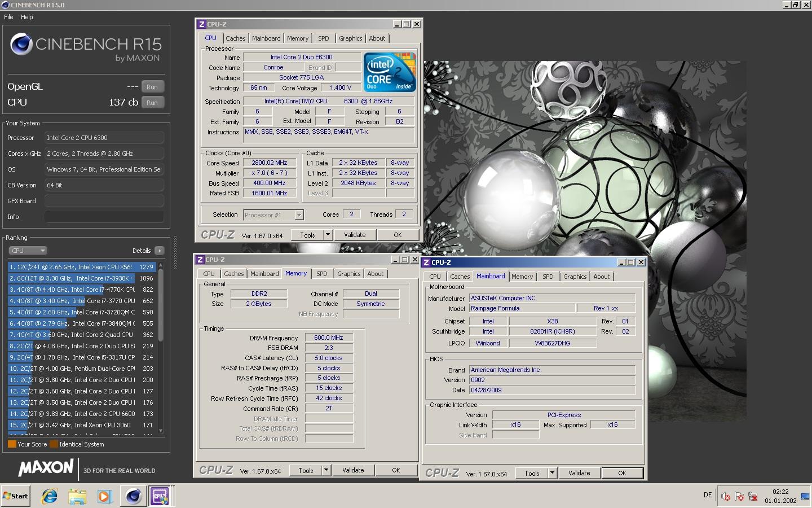This screenshot has height=508, width=812.
Task: Click the ranking Details arrow button
Action: [x=159, y=251]
